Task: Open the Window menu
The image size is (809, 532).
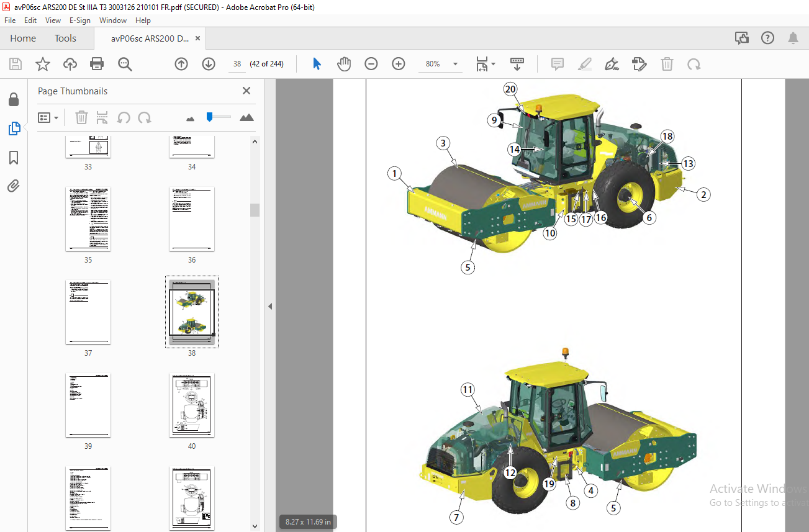Action: click(113, 20)
